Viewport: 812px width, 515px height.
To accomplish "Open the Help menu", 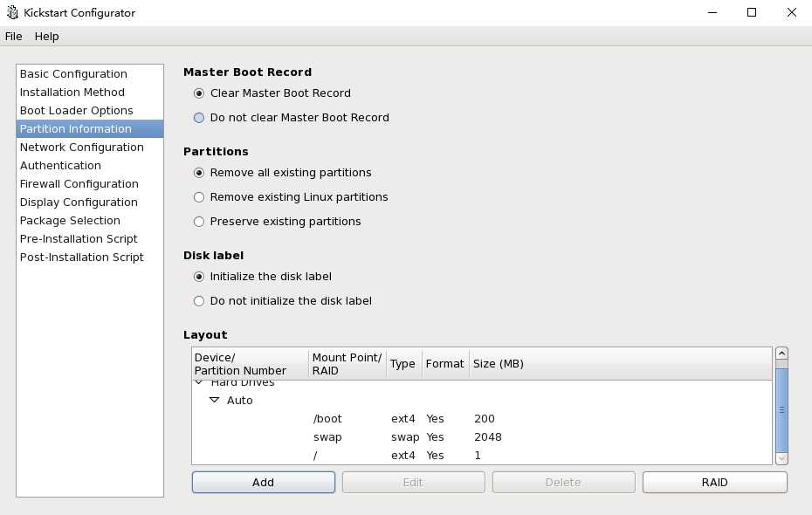I will tap(46, 37).
